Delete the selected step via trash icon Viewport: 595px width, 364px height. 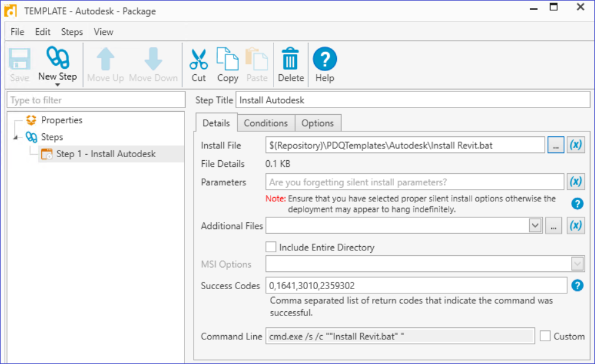coord(290,59)
